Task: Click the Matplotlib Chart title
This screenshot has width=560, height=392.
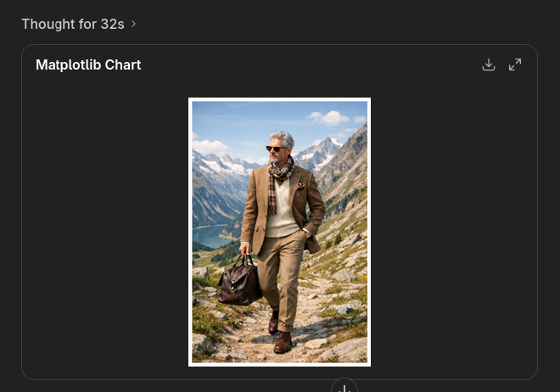Action: [x=88, y=65]
